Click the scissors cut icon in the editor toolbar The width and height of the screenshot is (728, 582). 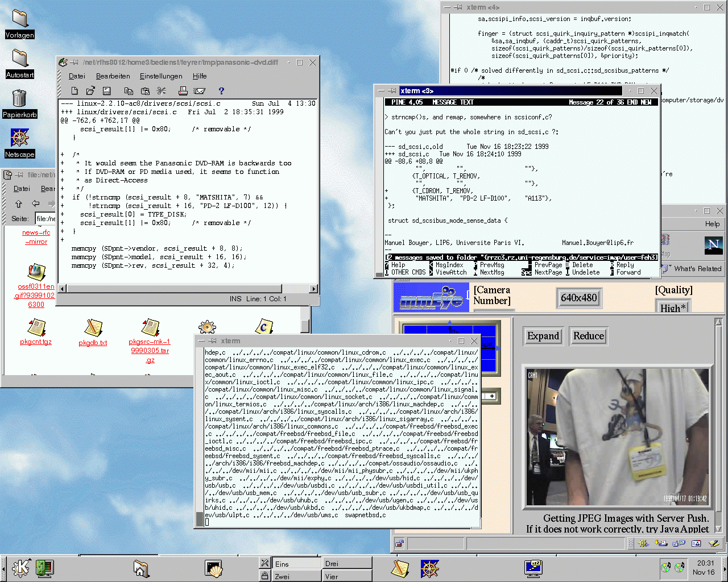(162, 91)
